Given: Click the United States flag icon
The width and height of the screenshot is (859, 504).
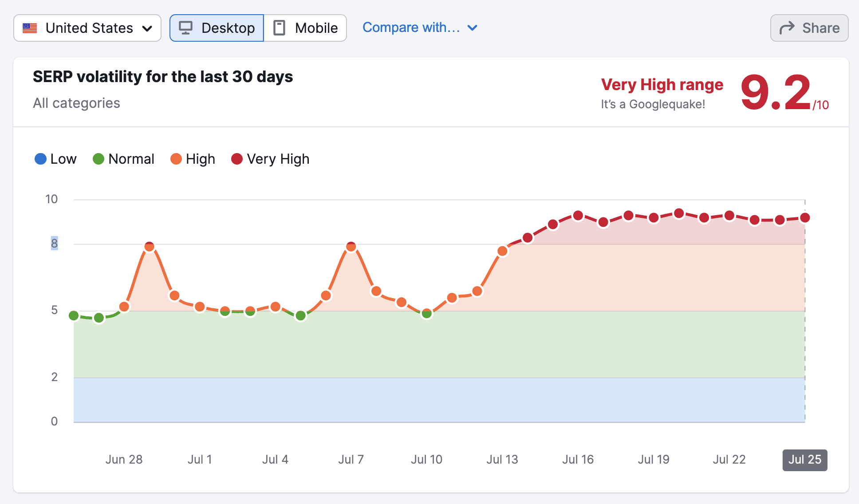Looking at the screenshot, I should 30,28.
